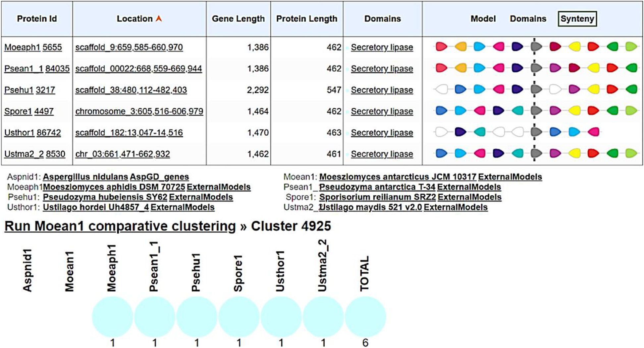This screenshot has width=644, height=348.
Task: Select Cluster 4925 heading text
Action: pos(291,226)
